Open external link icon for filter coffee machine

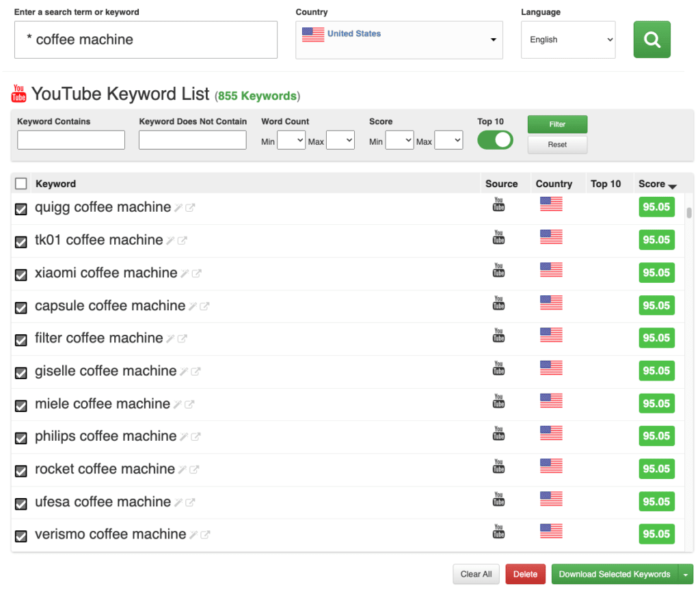[182, 339]
